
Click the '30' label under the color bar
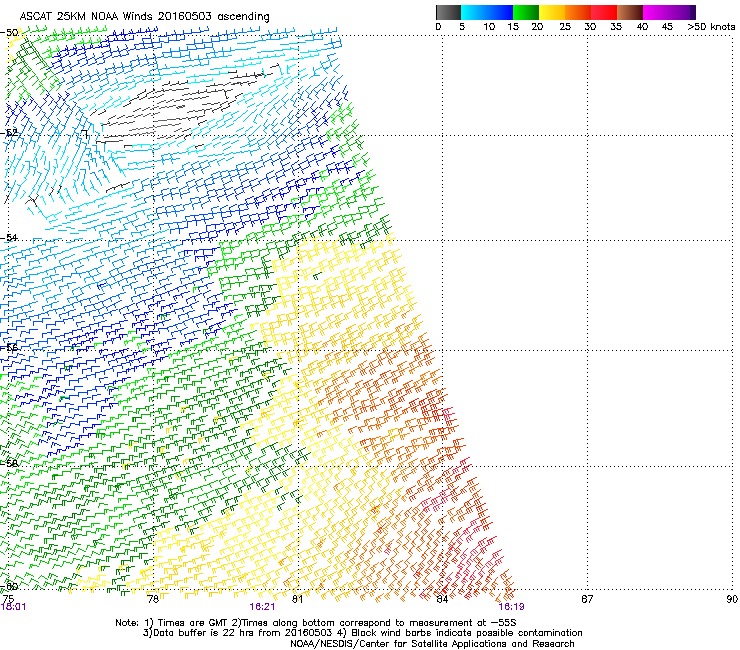click(x=590, y=27)
